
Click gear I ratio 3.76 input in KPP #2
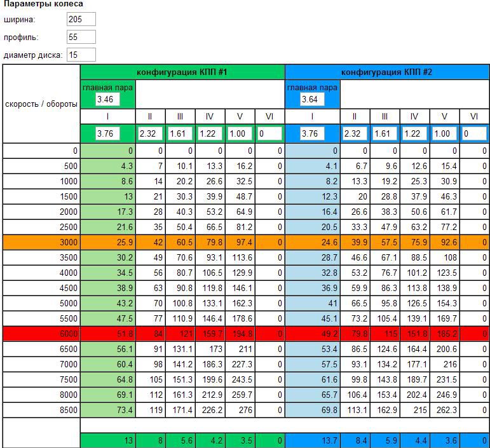tap(312, 133)
